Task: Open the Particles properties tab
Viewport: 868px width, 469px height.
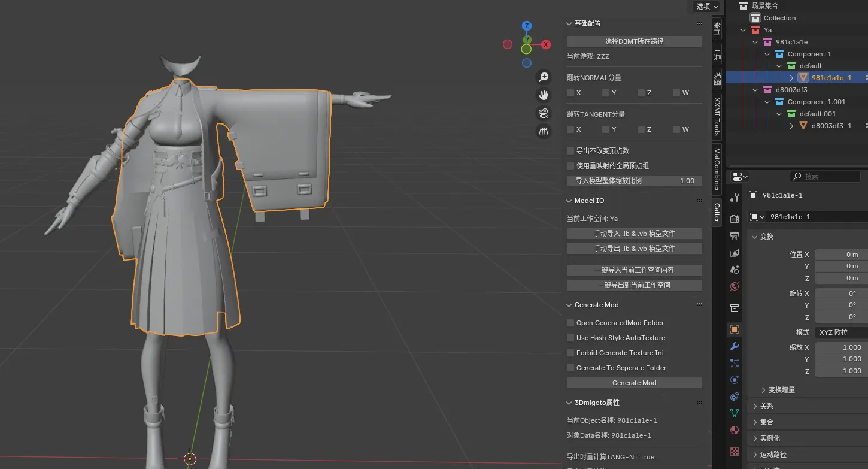Action: click(735, 363)
